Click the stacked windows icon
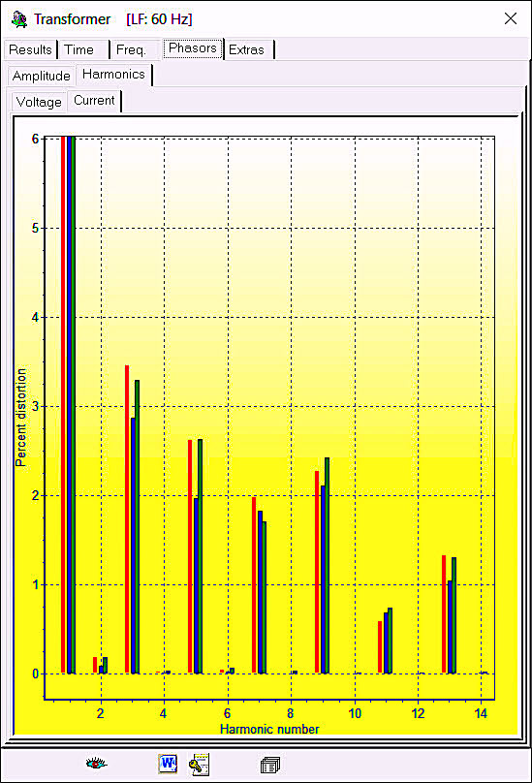 pos(269,765)
